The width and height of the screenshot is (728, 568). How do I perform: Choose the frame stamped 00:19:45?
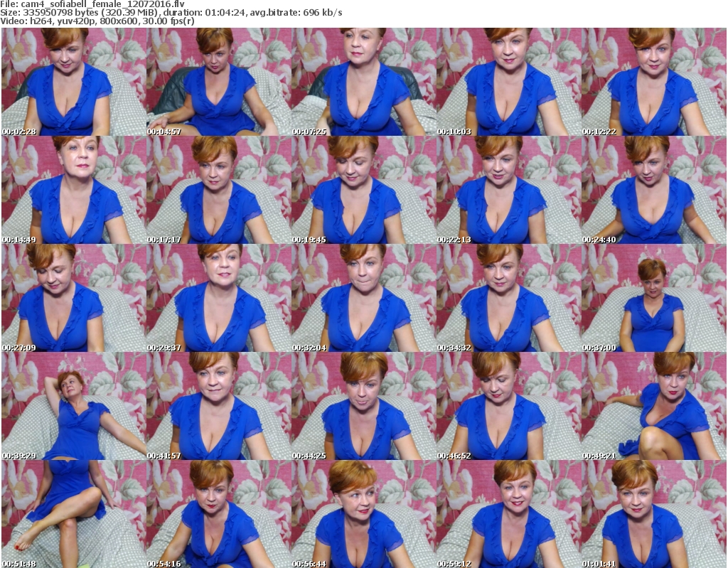[364, 190]
